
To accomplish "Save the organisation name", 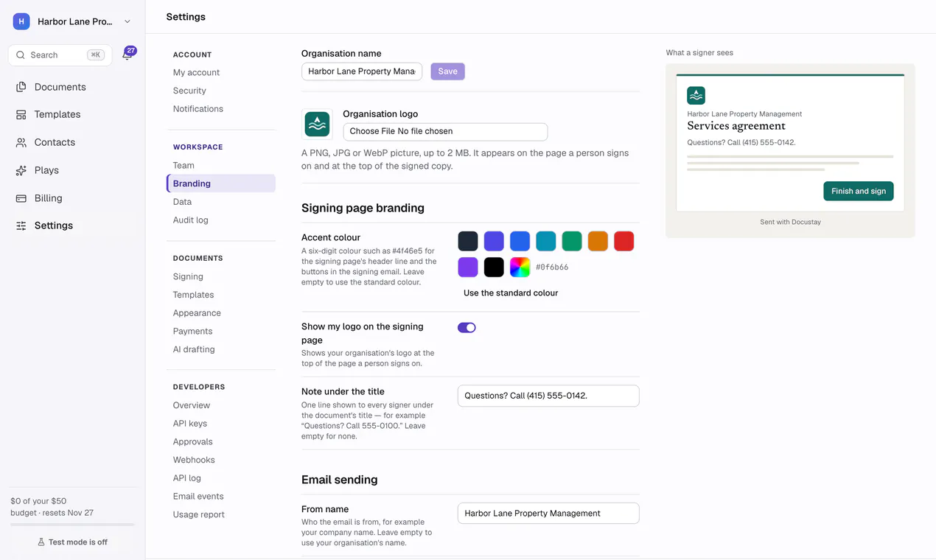I will click(x=447, y=71).
